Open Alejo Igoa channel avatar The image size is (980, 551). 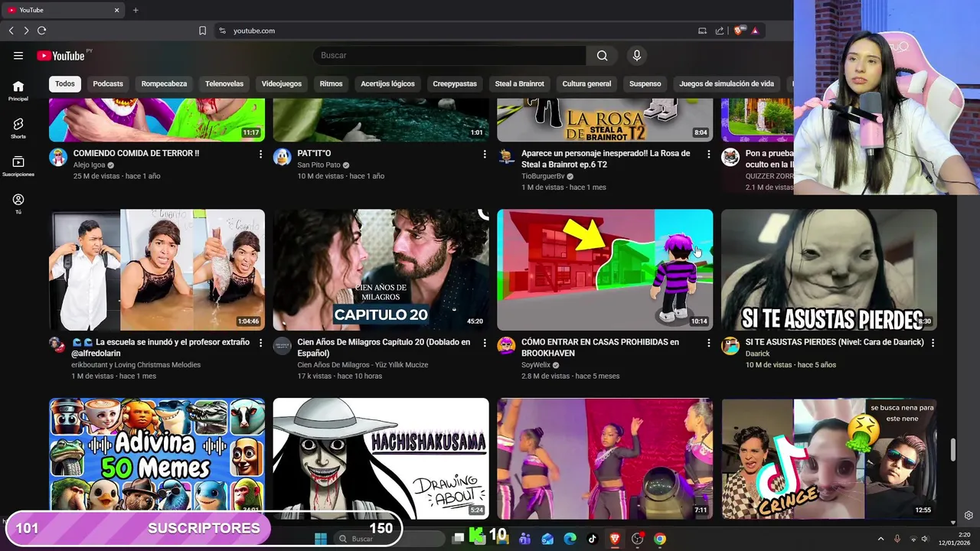tap(58, 157)
